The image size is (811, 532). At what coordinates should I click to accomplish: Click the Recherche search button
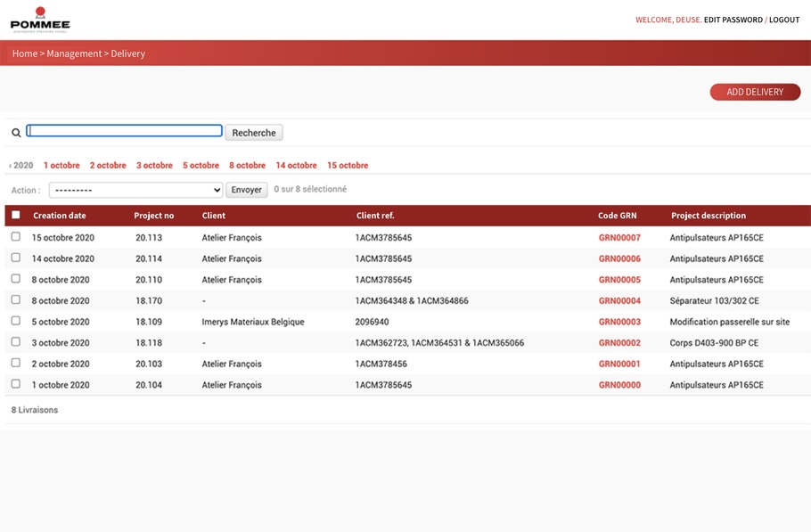[254, 133]
